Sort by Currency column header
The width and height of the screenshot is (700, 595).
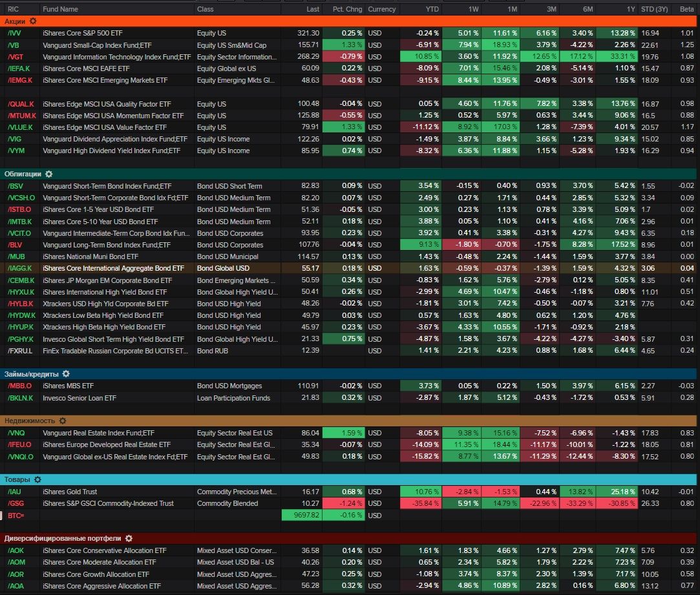coord(382,9)
